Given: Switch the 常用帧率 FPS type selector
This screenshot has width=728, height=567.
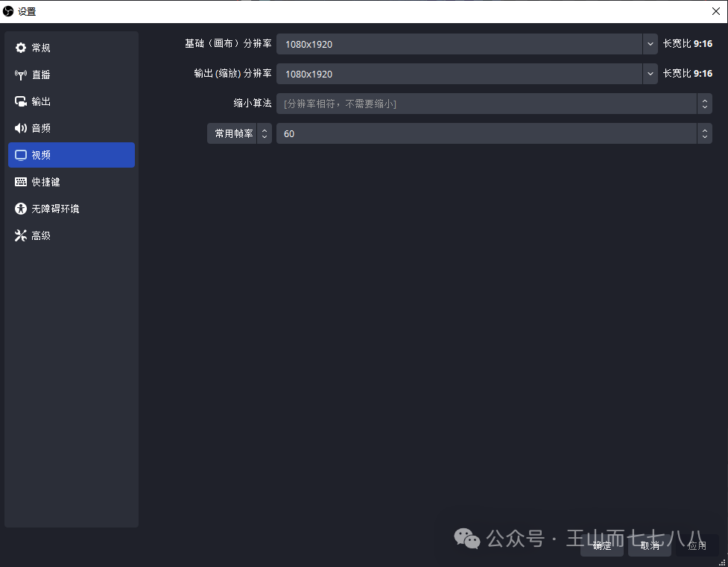Looking at the screenshot, I should (239, 133).
